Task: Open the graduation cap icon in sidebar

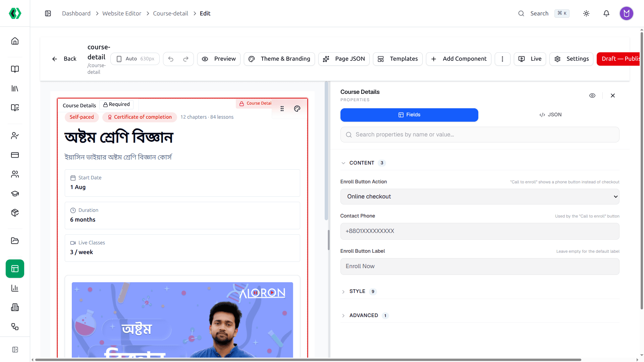Action: (15, 193)
